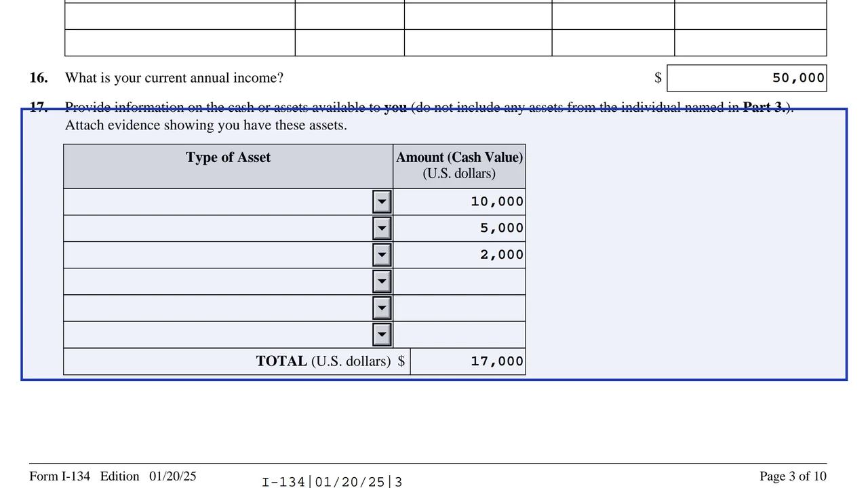Click the TOTAL field showing 17,000
Viewport: 868px width, 488px height.
coord(468,361)
